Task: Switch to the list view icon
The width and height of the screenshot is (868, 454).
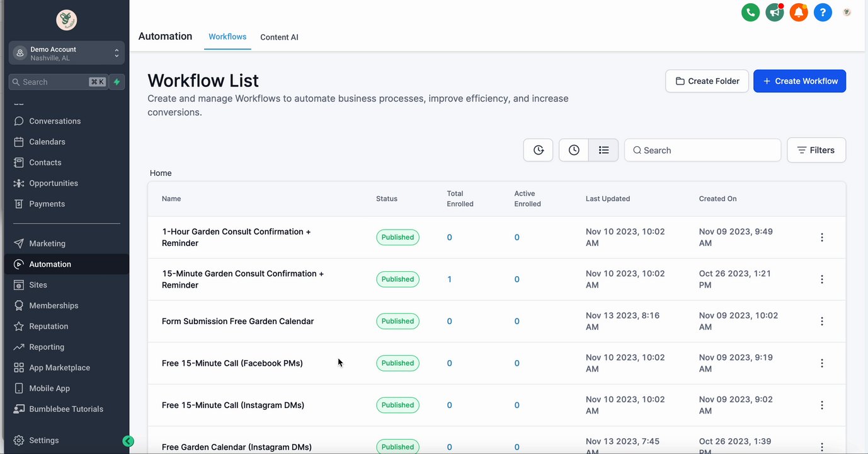Action: (x=603, y=150)
